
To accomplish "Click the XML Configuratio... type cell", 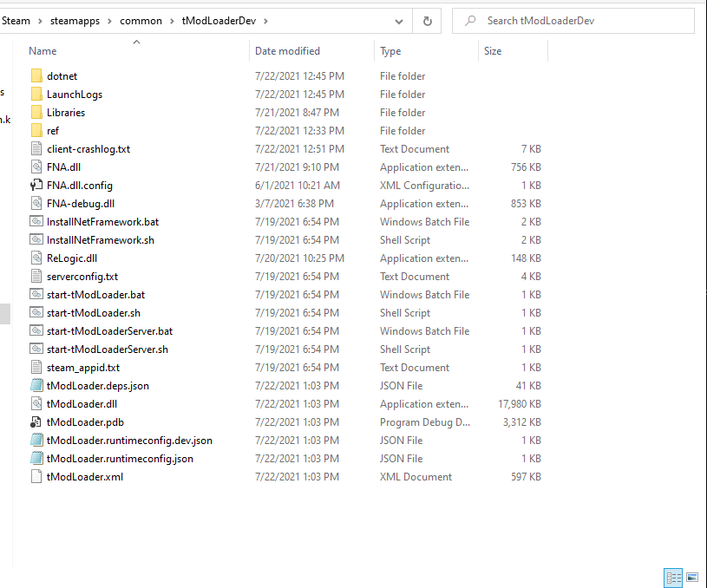I will tap(424, 186).
